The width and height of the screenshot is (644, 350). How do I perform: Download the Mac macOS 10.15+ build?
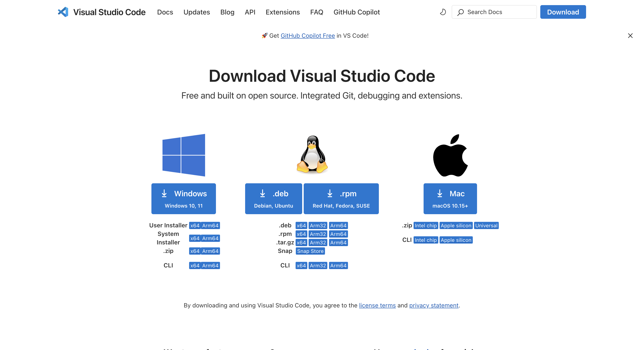pyautogui.click(x=450, y=199)
